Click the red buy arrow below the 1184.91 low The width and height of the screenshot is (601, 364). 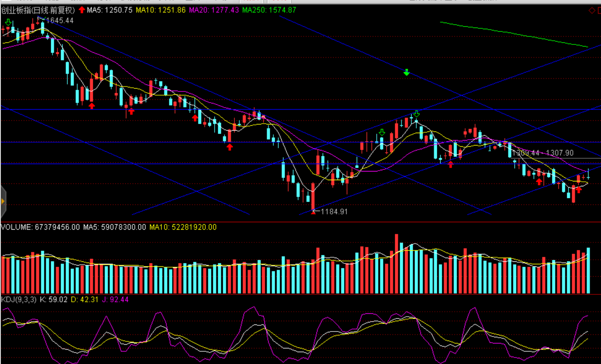pyautogui.click(x=313, y=211)
